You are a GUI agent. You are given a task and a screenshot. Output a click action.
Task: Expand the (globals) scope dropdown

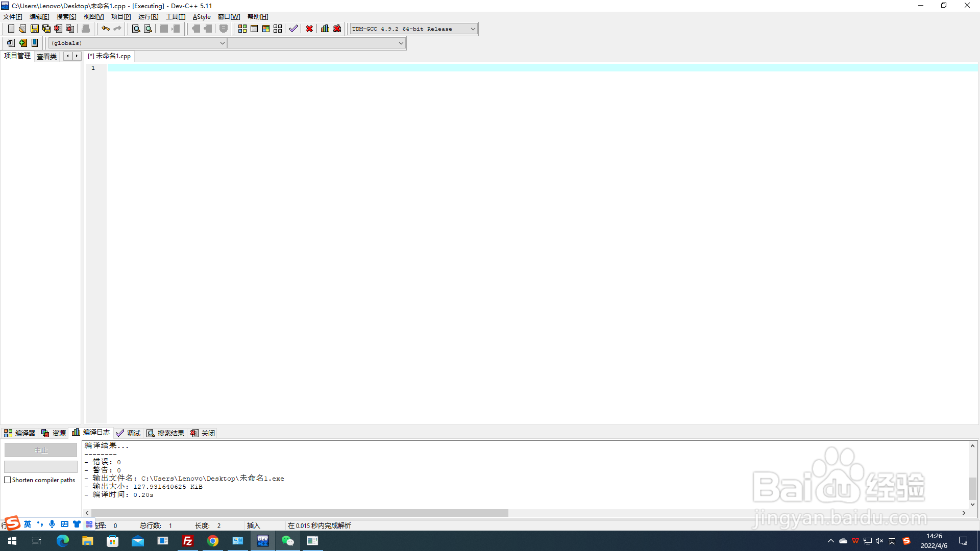point(137,43)
